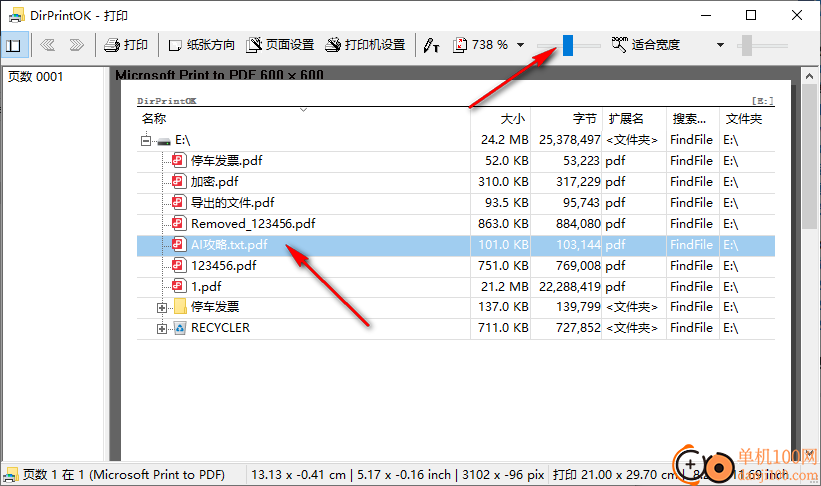The image size is (821, 486).
Task: Expand the 停车发票 folder node
Action: point(162,307)
